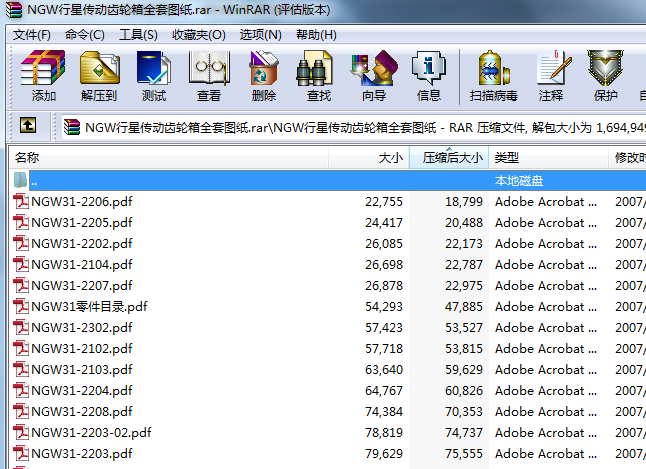
Task: Open the 文件(F) menu
Action: click(32, 34)
